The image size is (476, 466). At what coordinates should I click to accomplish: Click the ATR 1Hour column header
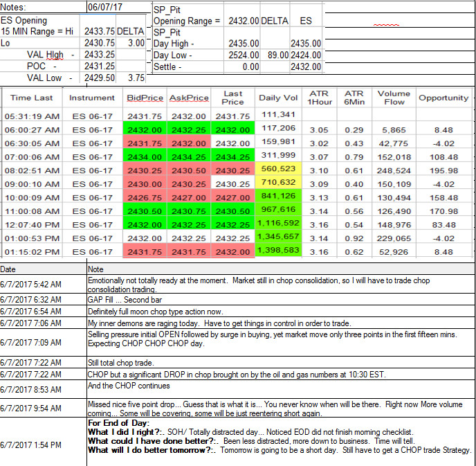[x=319, y=98]
